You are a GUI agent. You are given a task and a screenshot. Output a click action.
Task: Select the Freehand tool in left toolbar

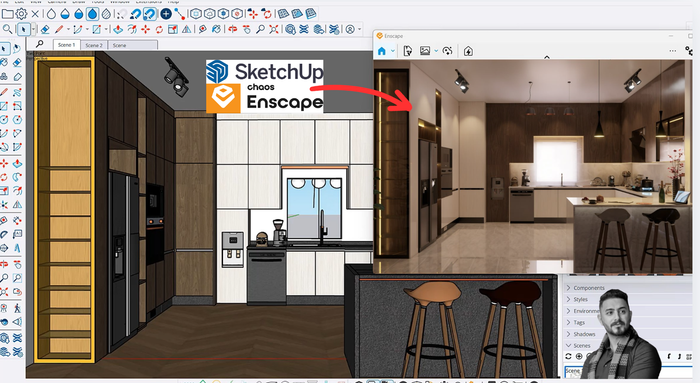(x=17, y=92)
